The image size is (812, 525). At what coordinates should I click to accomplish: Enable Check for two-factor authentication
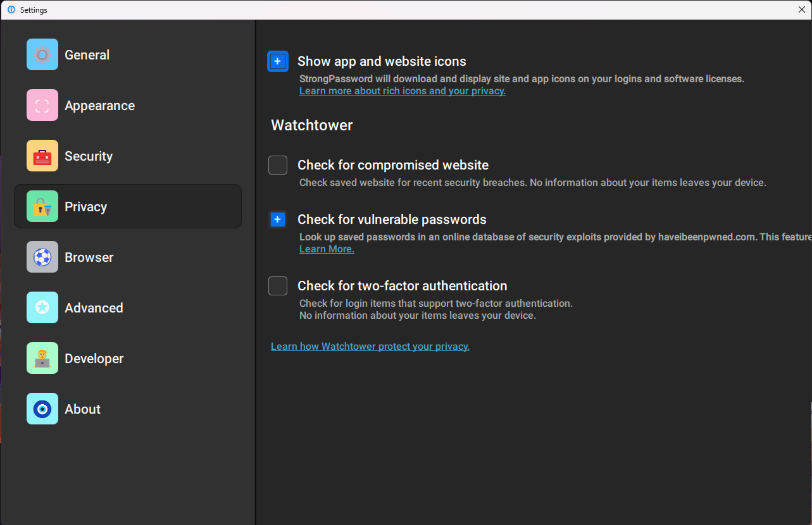(x=278, y=286)
